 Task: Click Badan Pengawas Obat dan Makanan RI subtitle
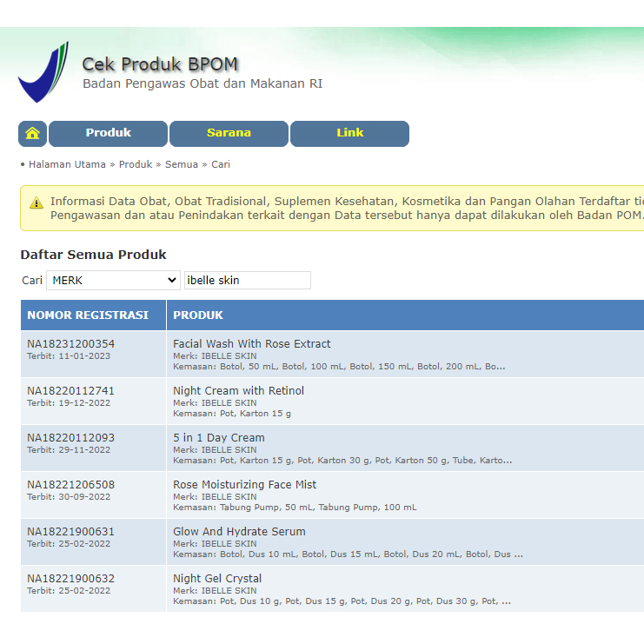pos(202,83)
